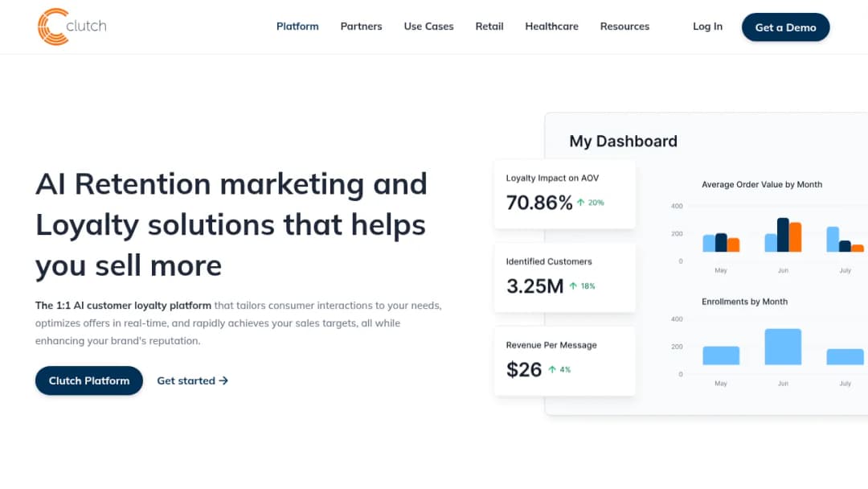The height and width of the screenshot is (489, 868).
Task: Click the green up arrow next to 4%
Action: tap(552, 369)
